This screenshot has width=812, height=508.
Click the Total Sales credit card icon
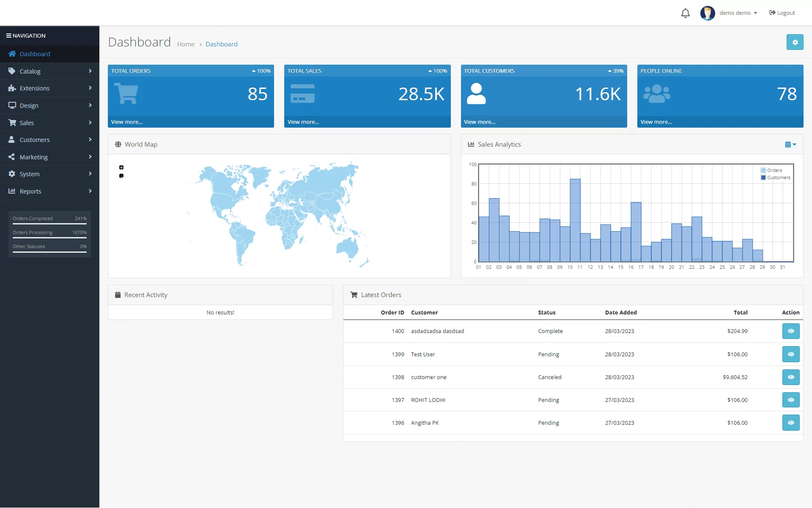(x=302, y=93)
